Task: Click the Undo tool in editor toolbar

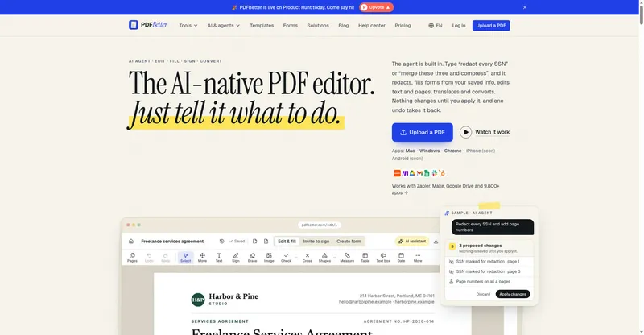Action: pos(149,258)
